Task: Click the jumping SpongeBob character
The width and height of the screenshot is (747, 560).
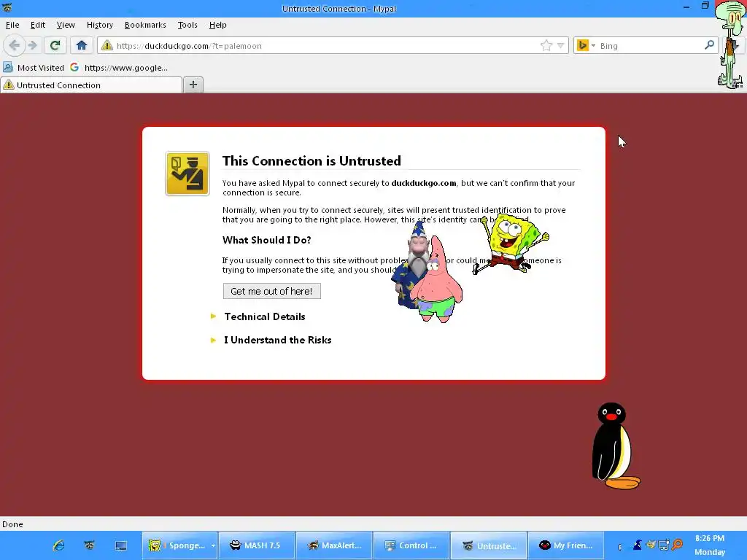Action: [x=511, y=244]
